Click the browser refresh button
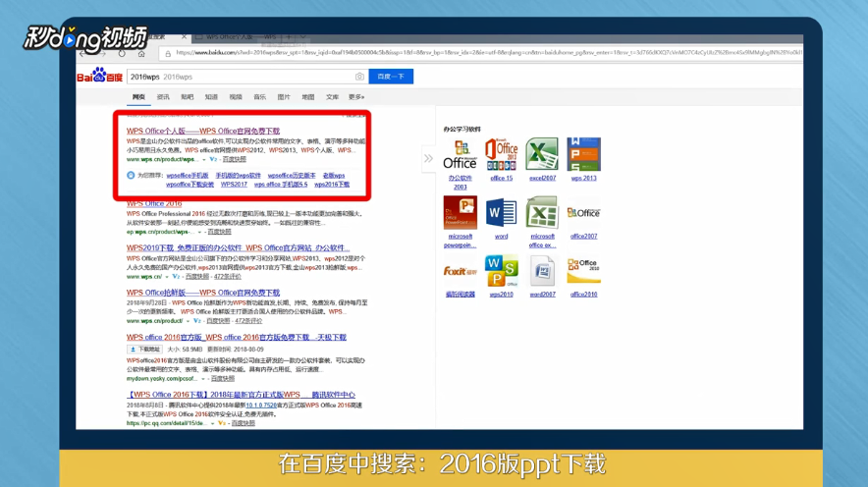This screenshot has width=868, height=487. [122, 54]
